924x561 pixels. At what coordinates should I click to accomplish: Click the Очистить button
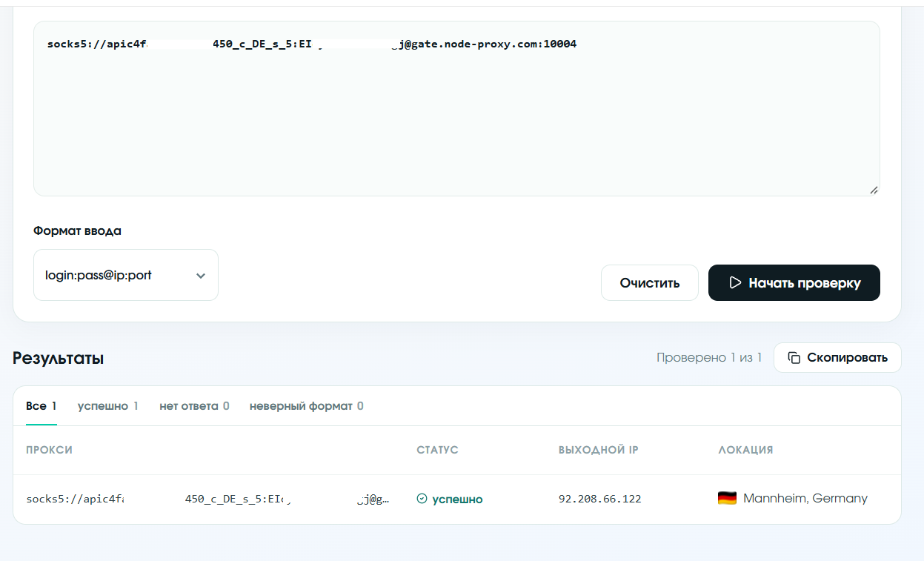tap(650, 282)
